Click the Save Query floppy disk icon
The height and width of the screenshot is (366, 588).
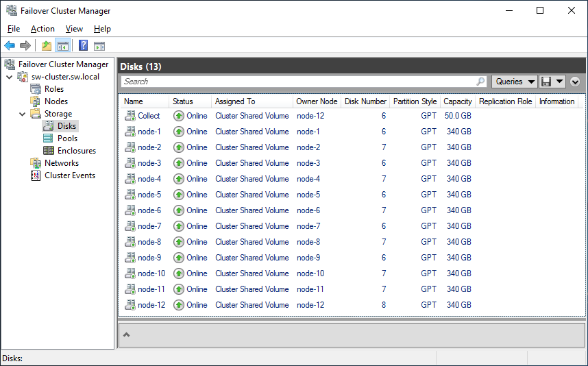[x=546, y=82]
